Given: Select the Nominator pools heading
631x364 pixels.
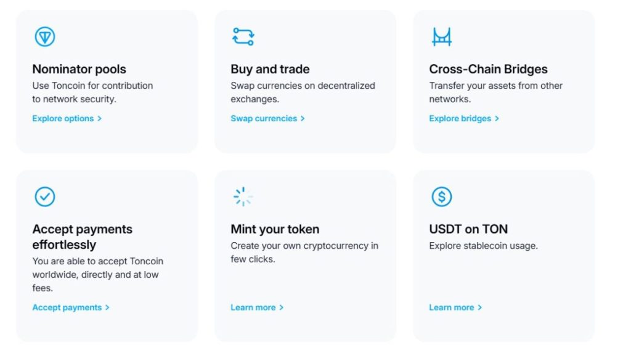Looking at the screenshot, I should 79,69.
